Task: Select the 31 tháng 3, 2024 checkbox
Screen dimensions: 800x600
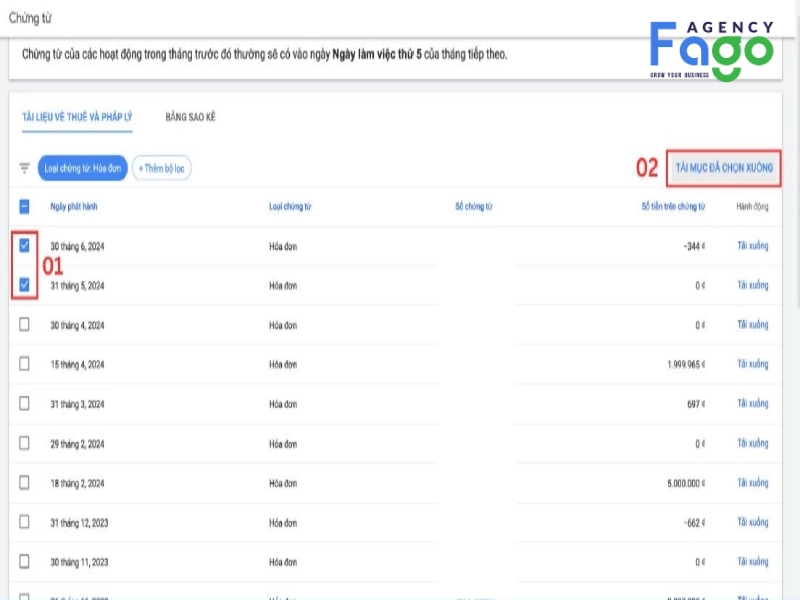Action: (25, 403)
